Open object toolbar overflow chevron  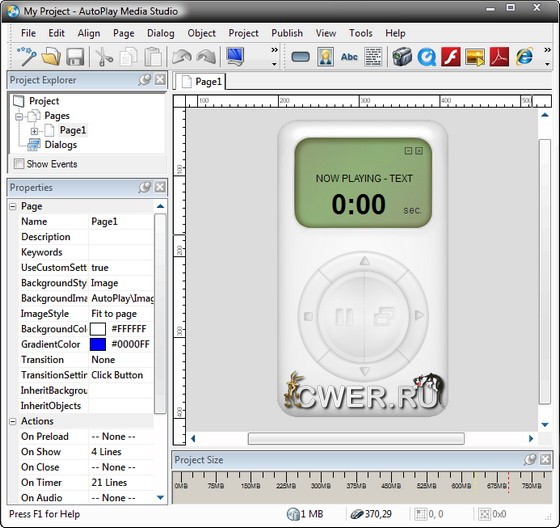pyautogui.click(x=548, y=50)
